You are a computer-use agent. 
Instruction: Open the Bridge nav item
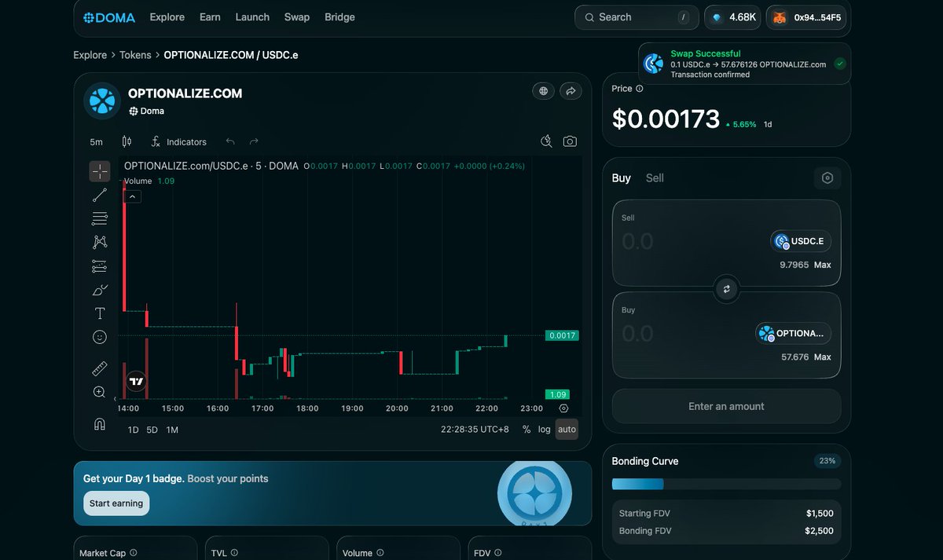(339, 17)
